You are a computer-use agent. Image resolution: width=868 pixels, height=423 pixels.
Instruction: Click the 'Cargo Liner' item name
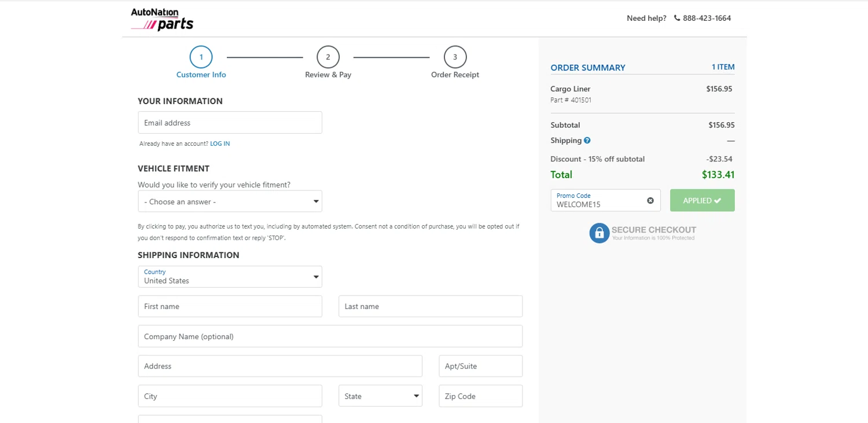click(571, 89)
